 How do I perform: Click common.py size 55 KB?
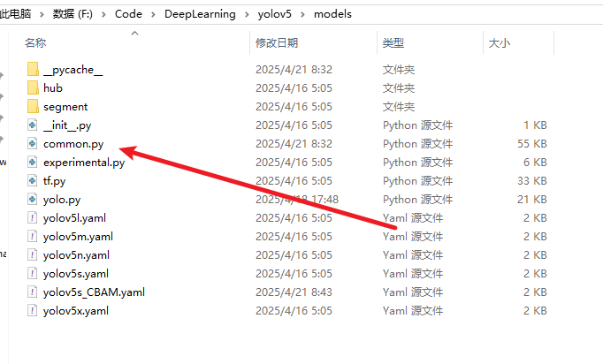[532, 144]
